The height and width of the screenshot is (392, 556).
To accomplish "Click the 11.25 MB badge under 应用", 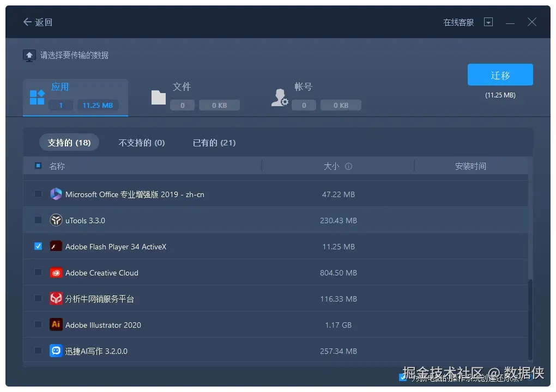I will coord(98,105).
